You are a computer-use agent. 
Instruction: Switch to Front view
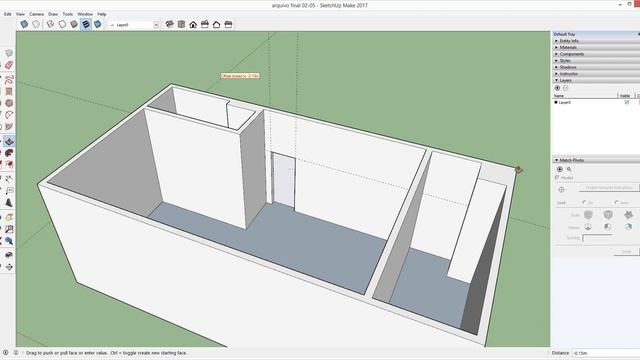193,24
